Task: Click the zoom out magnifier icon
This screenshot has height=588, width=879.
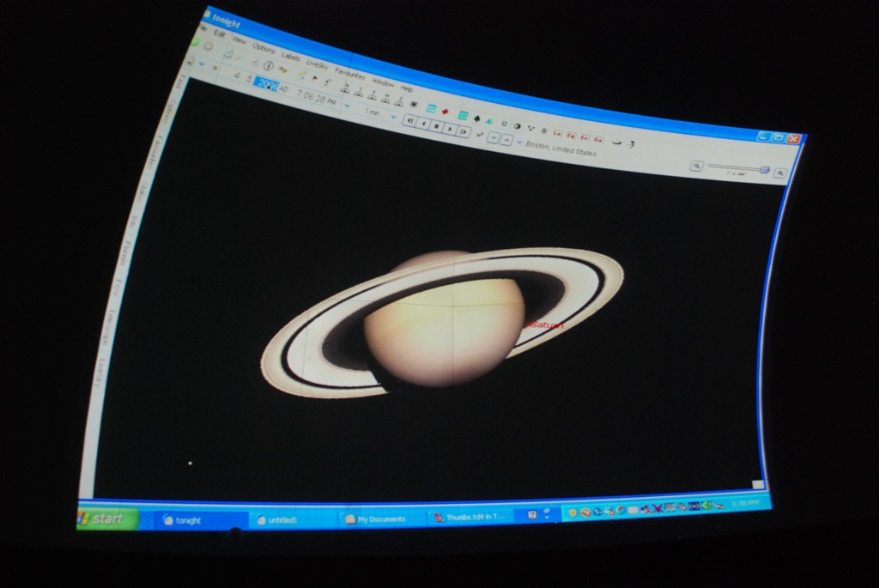Action: point(697,165)
